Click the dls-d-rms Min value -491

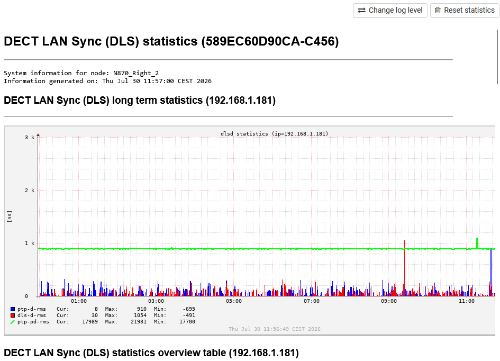[x=188, y=315]
